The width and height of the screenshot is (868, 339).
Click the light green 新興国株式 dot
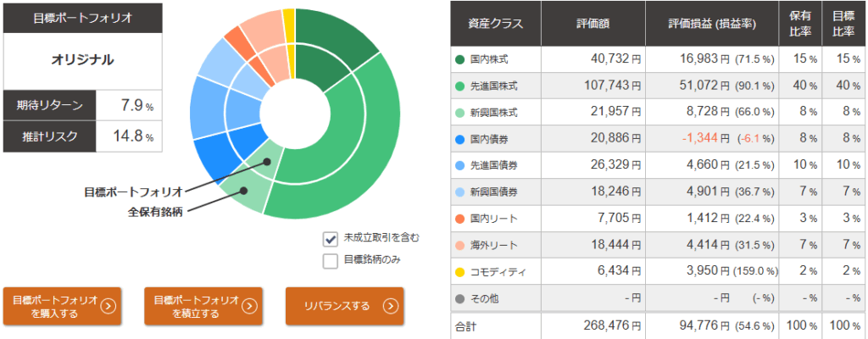coord(460,113)
